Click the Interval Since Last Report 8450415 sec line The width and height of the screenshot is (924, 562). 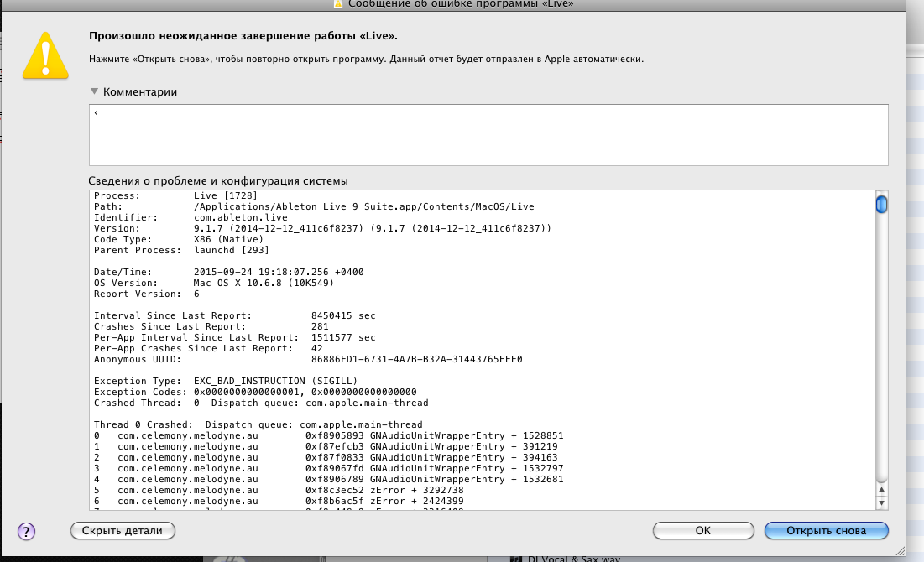coord(234,315)
